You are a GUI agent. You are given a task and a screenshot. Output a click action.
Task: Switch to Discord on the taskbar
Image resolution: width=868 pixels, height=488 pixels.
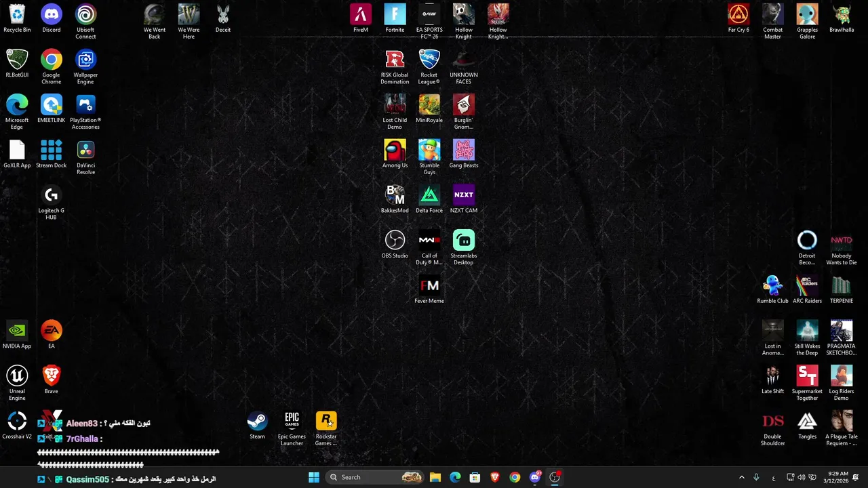pos(535,477)
